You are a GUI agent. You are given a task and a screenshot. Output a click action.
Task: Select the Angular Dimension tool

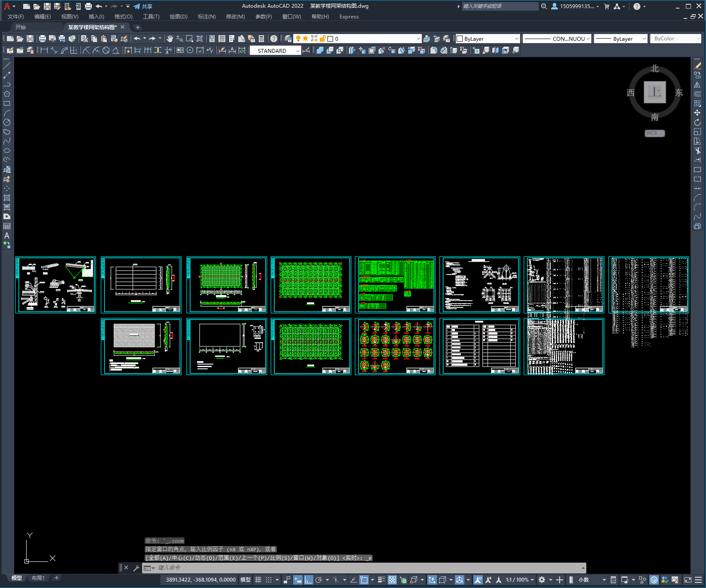115,50
